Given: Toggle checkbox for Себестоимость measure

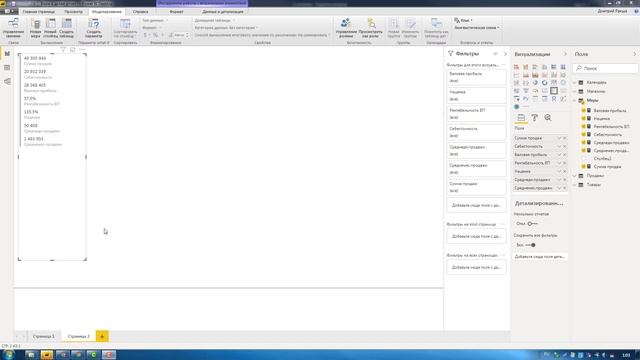Looking at the screenshot, I should [x=584, y=134].
